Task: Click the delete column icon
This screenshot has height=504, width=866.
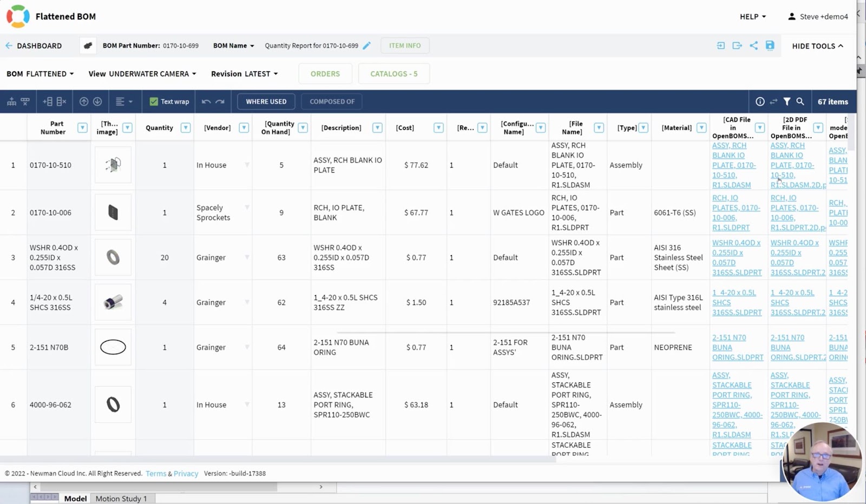Action: (x=61, y=102)
